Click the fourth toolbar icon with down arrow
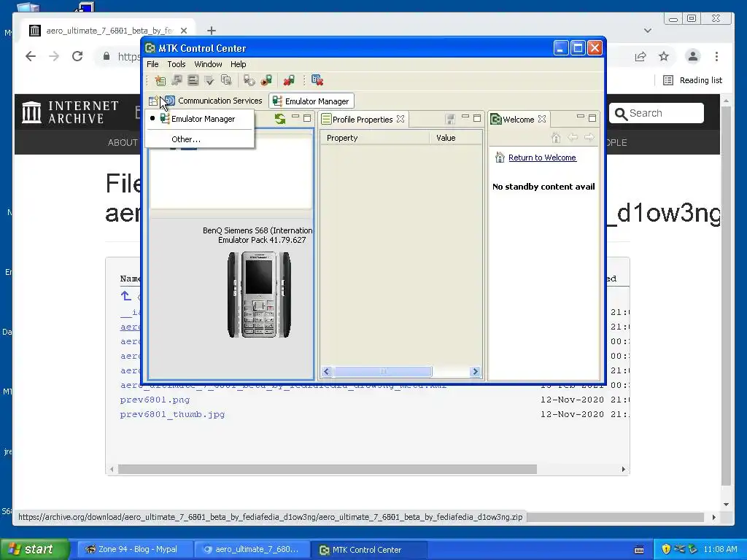This screenshot has width=747, height=560. (209, 80)
